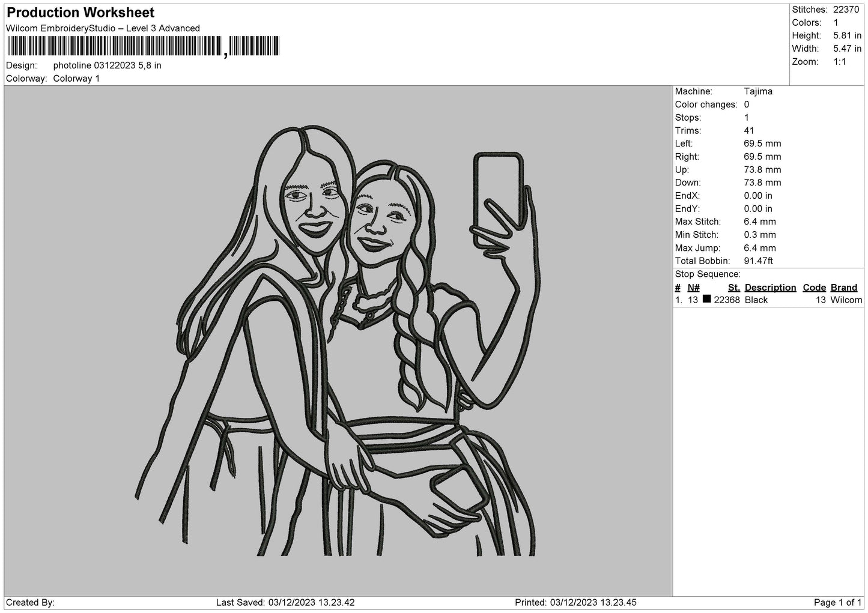
Task: Click the Width value 5.47 in
Action: (847, 49)
